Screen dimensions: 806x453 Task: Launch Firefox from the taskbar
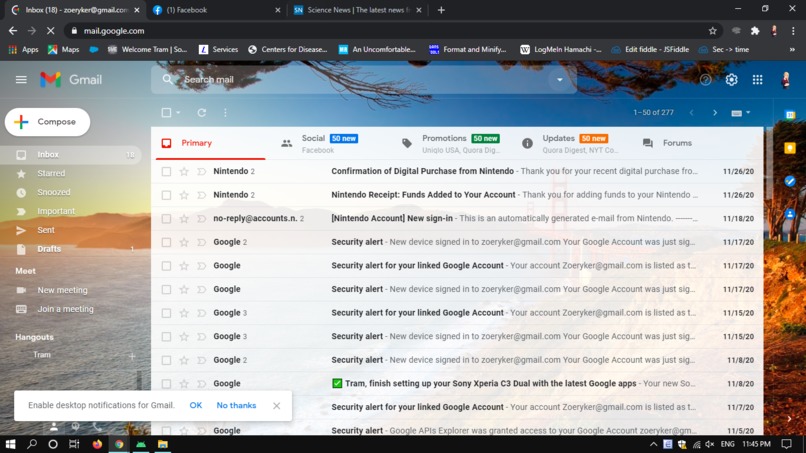click(x=97, y=444)
